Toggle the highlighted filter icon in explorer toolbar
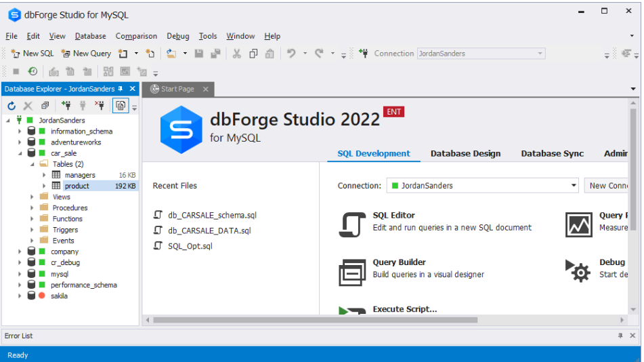 (x=121, y=106)
